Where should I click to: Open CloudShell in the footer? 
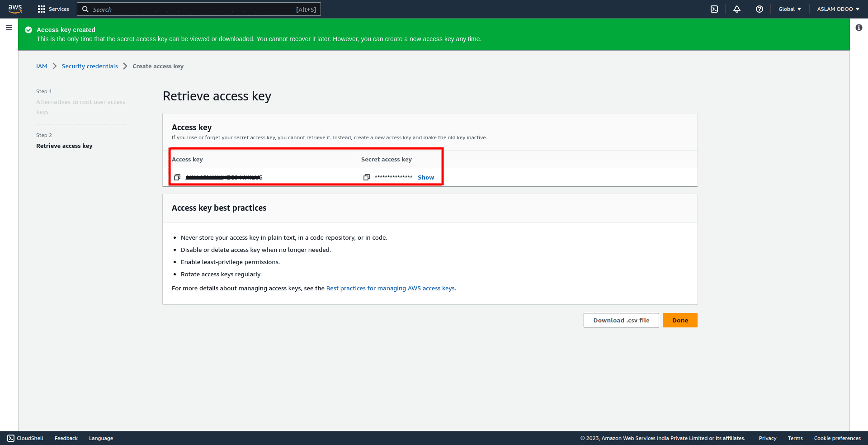pos(25,438)
